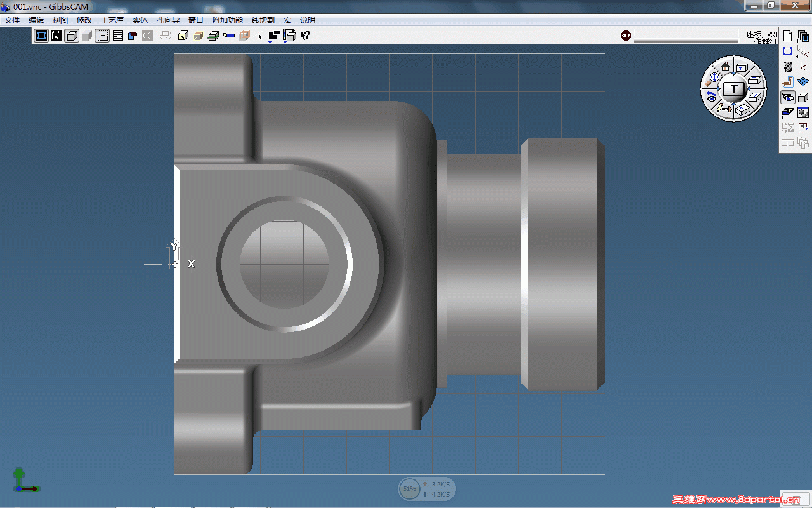Open the 编辑 menu

36,20
